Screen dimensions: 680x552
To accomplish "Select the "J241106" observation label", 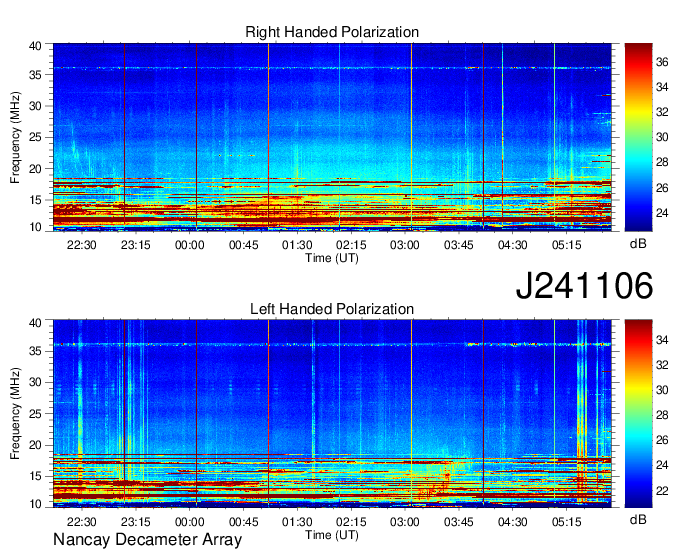I will pyautogui.click(x=584, y=285).
